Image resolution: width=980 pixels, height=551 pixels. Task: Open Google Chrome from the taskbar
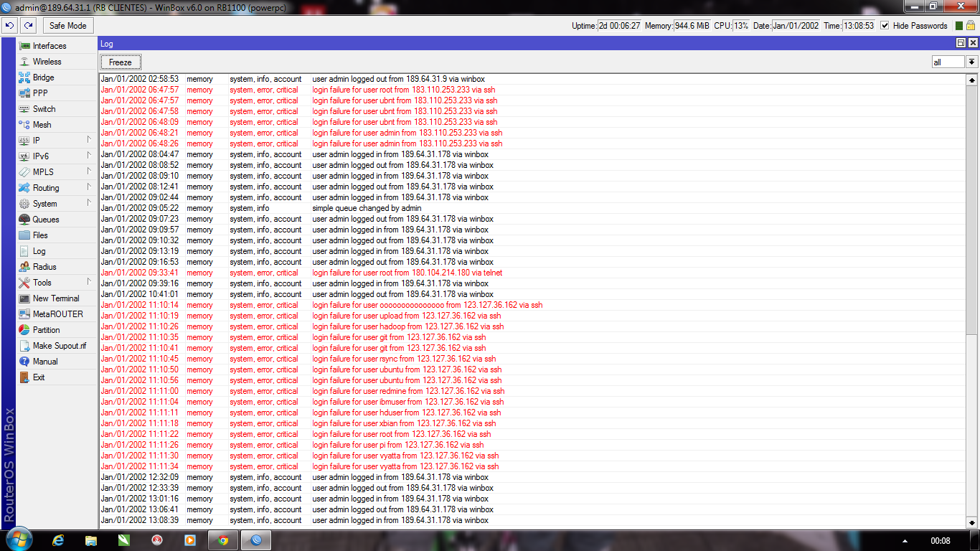coord(223,540)
